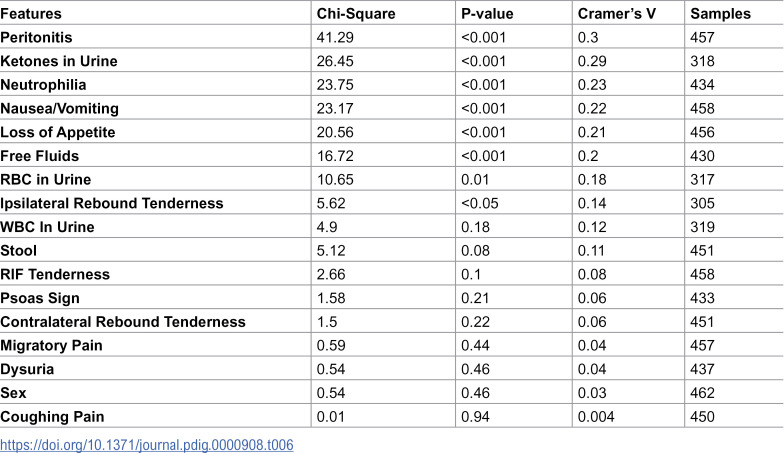Select the Features column header

31,14
